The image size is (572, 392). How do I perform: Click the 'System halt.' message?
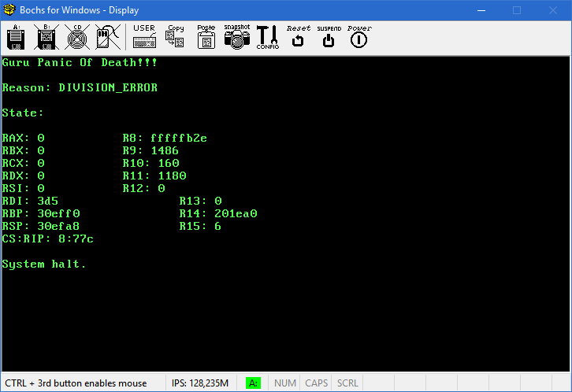click(x=44, y=264)
